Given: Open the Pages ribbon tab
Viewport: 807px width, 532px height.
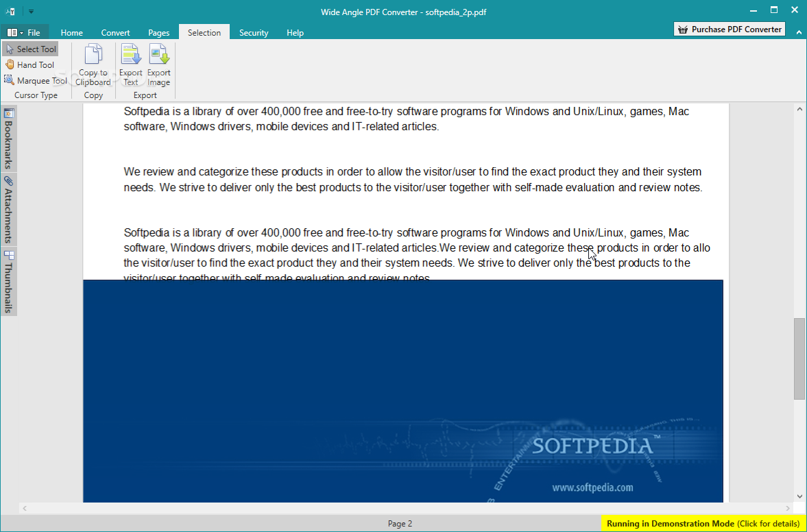Looking at the screenshot, I should click(x=158, y=32).
